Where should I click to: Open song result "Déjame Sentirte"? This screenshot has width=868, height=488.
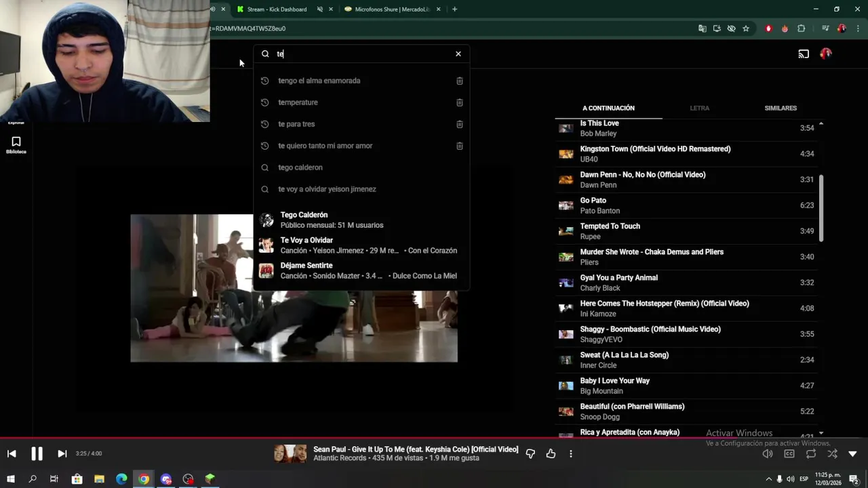point(361,270)
